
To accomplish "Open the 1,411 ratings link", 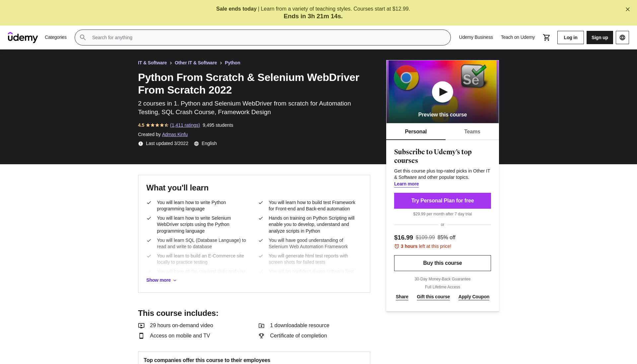I will click(x=185, y=125).
